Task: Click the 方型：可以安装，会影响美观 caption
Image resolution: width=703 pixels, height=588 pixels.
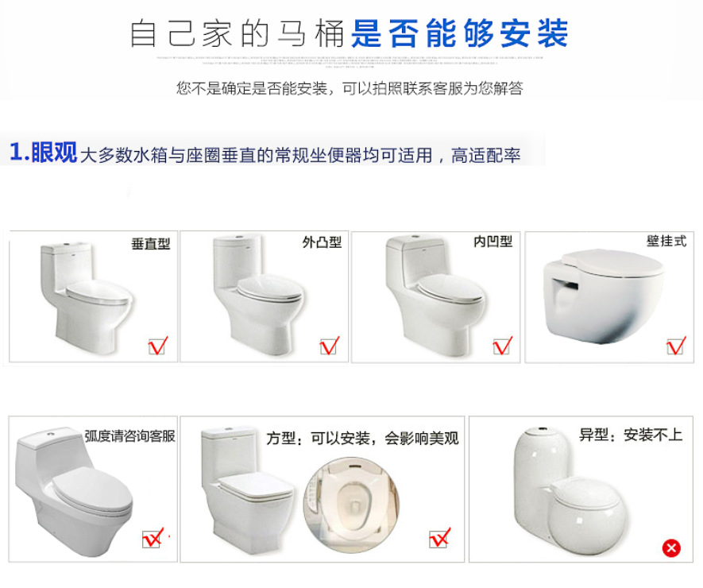Action: 362,438
